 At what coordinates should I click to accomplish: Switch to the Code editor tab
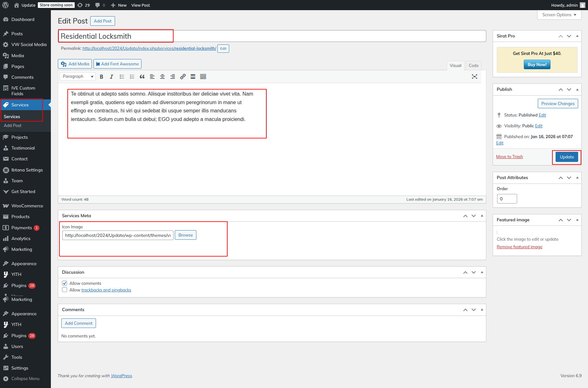tap(473, 65)
